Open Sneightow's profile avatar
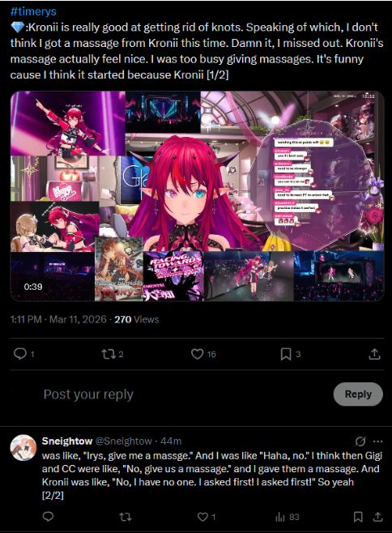 pos(23,447)
